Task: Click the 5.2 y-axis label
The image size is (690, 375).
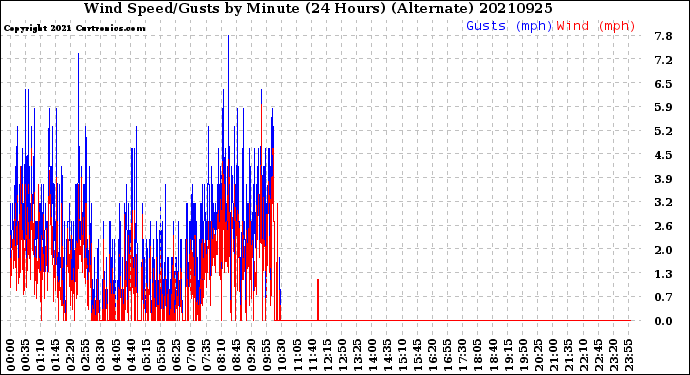Action: pyautogui.click(x=663, y=131)
